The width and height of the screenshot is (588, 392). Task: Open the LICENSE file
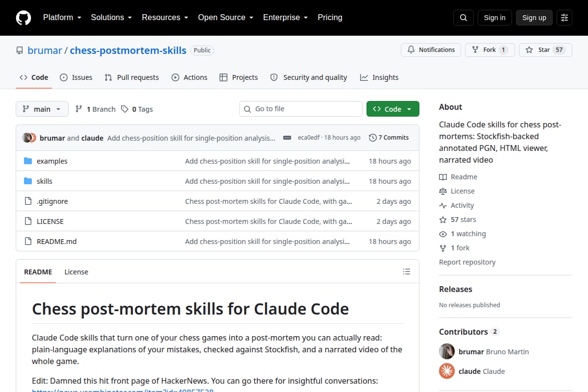(50, 221)
